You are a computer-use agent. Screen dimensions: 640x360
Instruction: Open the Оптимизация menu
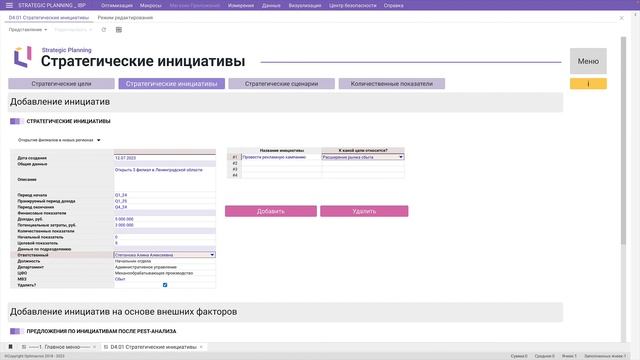point(117,5)
